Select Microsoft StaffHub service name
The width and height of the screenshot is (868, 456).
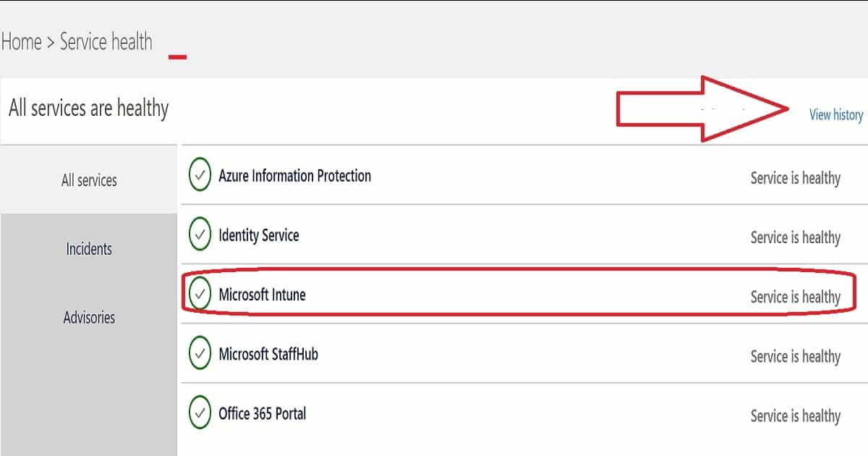tap(268, 354)
